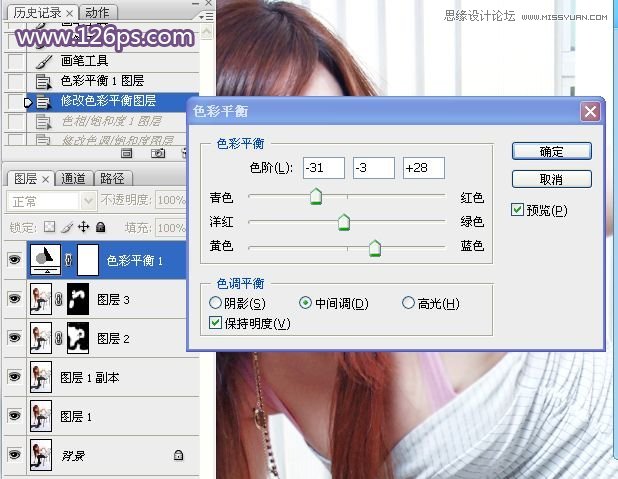This screenshot has height=479, width=618.
Task: Click the second 色阶 field showing -3
Action: pos(374,168)
